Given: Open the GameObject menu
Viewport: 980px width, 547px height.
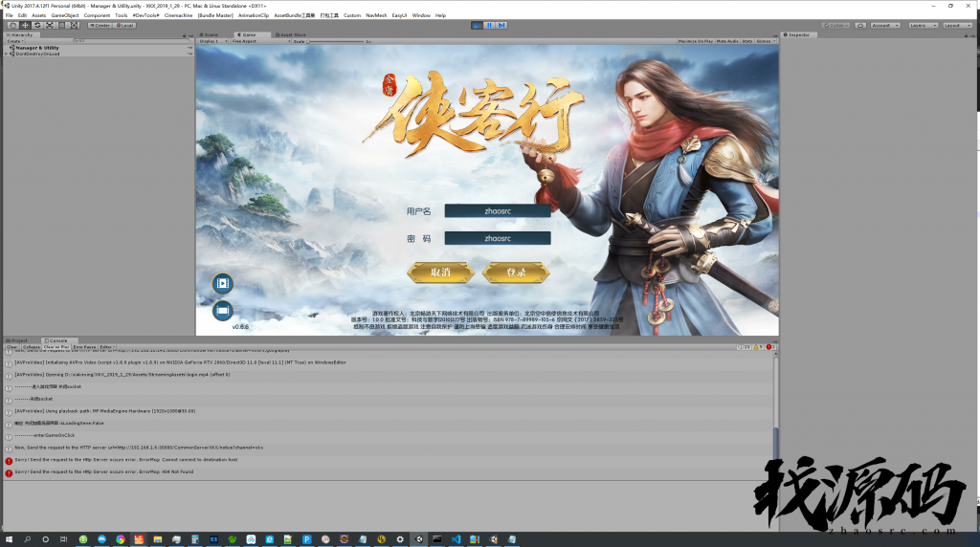Looking at the screenshot, I should point(65,15).
